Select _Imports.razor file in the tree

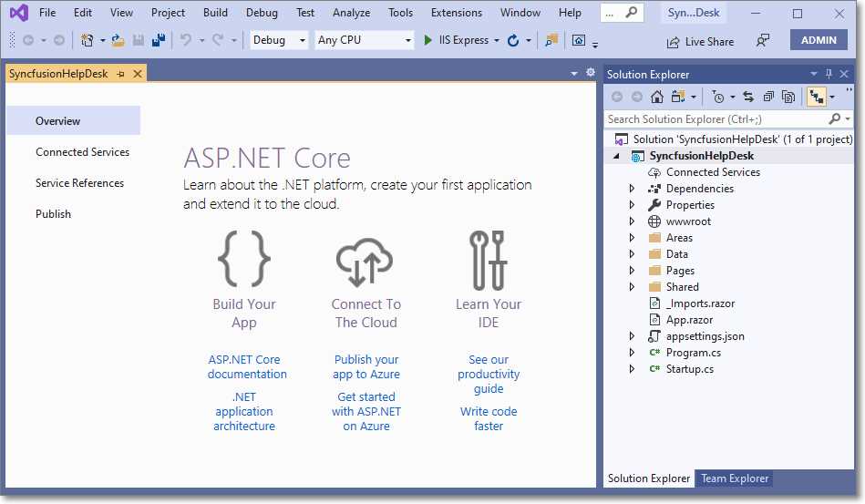[700, 303]
